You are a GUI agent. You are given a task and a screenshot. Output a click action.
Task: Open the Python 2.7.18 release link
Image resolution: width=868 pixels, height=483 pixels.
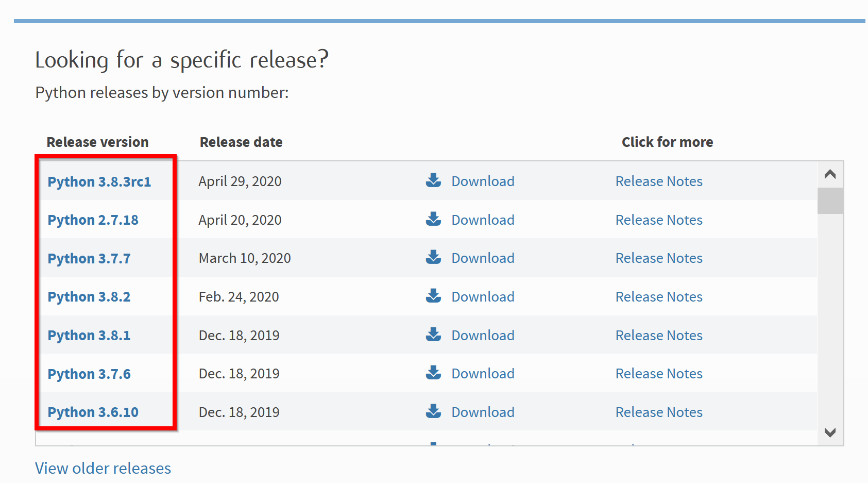pyautogui.click(x=93, y=220)
